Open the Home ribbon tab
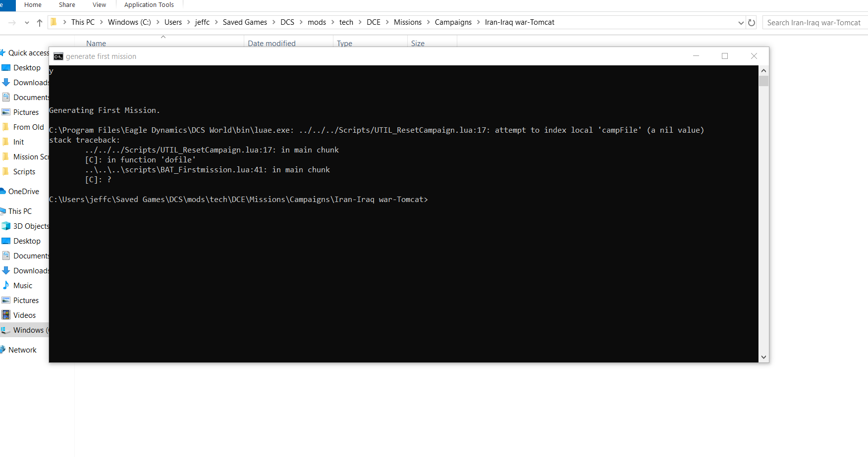868x457 pixels. 33,5
